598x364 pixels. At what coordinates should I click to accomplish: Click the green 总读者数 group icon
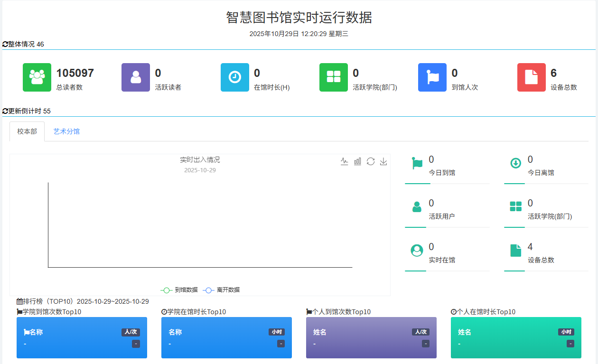click(37, 77)
